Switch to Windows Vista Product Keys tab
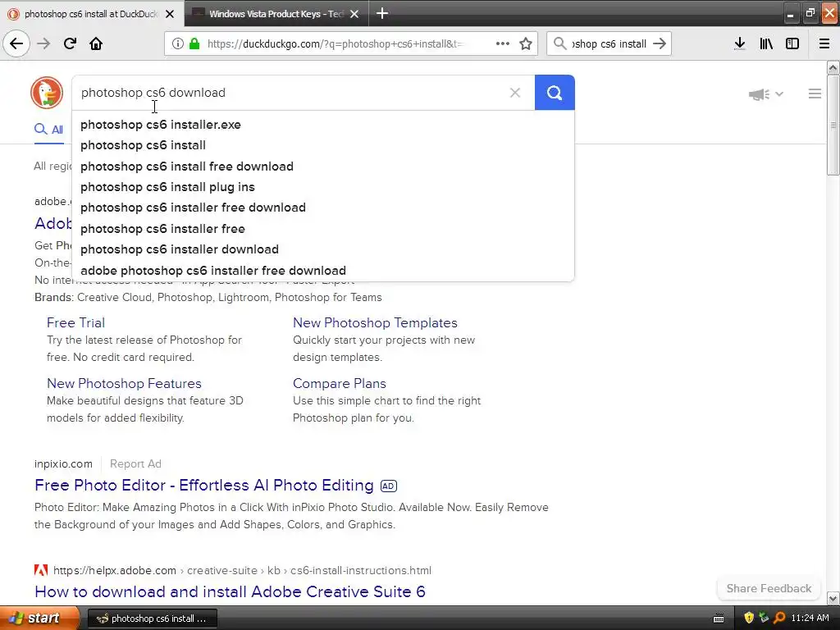Image resolution: width=840 pixels, height=630 pixels. [x=276, y=14]
